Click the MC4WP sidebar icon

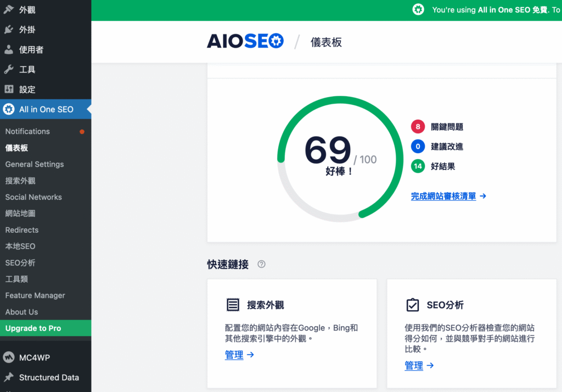9,357
